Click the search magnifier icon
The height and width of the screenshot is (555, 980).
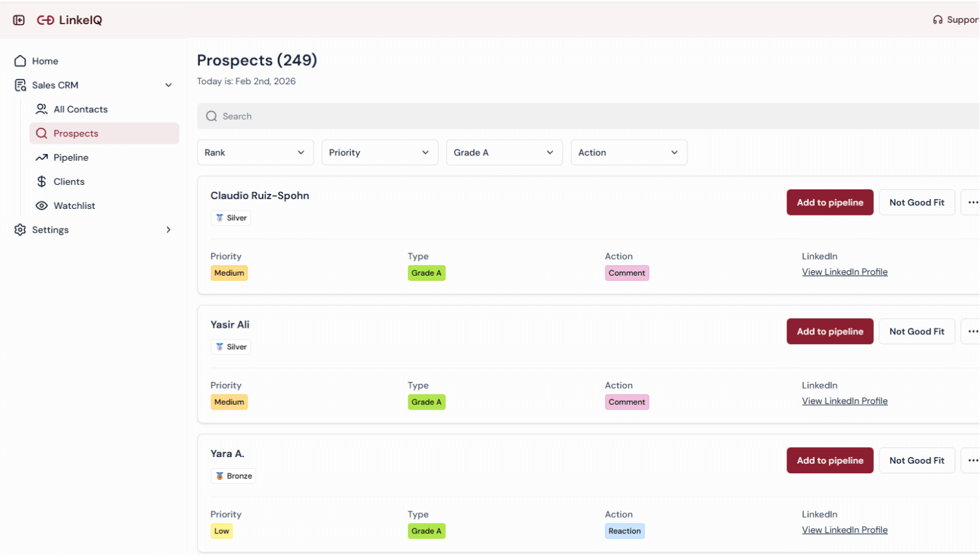pos(212,116)
